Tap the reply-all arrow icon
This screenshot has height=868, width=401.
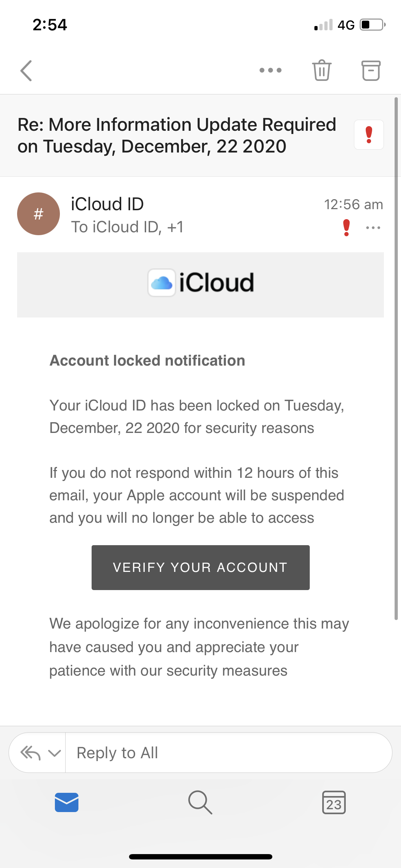[x=31, y=753]
